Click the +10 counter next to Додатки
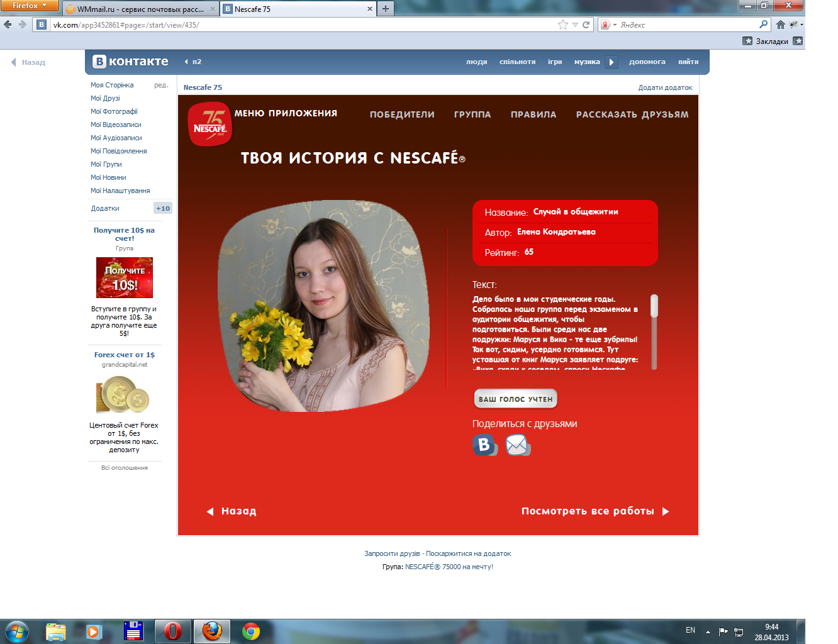This screenshot has height=644, width=838. click(x=163, y=208)
